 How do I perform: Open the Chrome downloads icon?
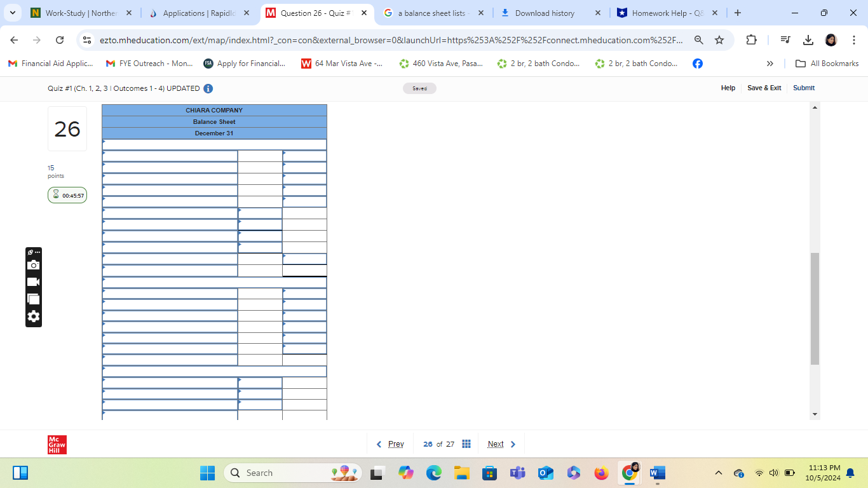(808, 40)
